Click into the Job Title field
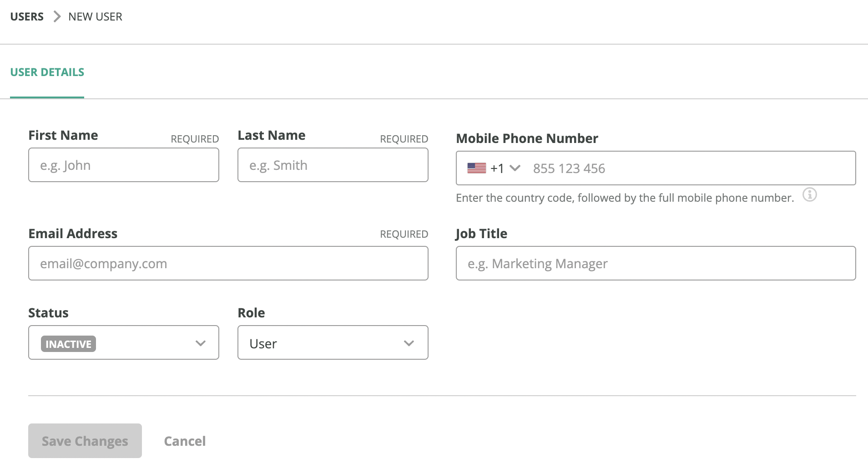The height and width of the screenshot is (469, 868). click(656, 263)
